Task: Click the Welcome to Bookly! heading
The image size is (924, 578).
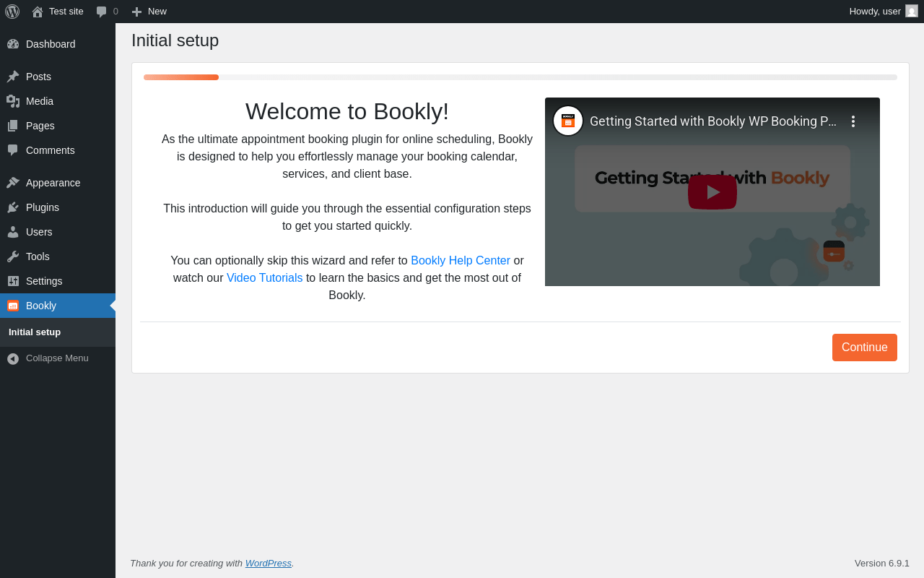Action: click(347, 111)
